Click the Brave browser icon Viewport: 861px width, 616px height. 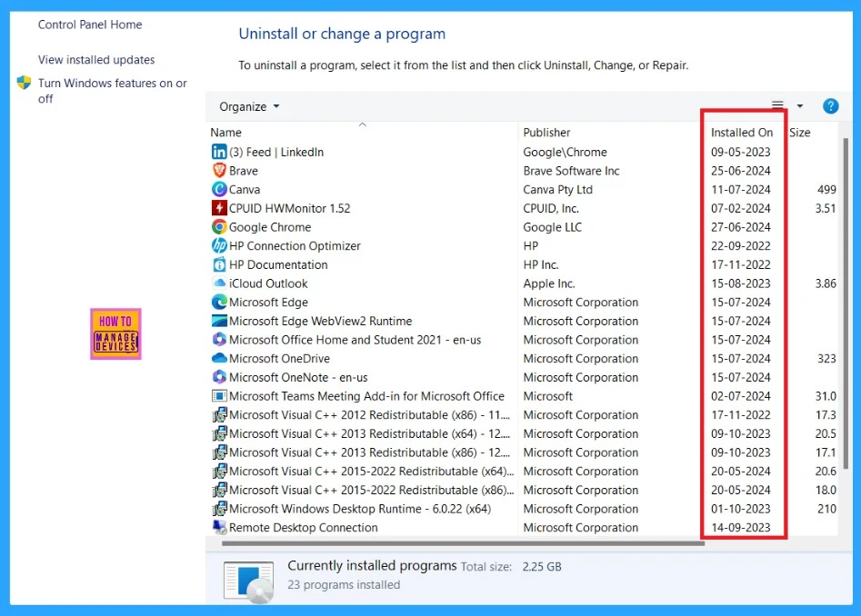click(x=219, y=171)
